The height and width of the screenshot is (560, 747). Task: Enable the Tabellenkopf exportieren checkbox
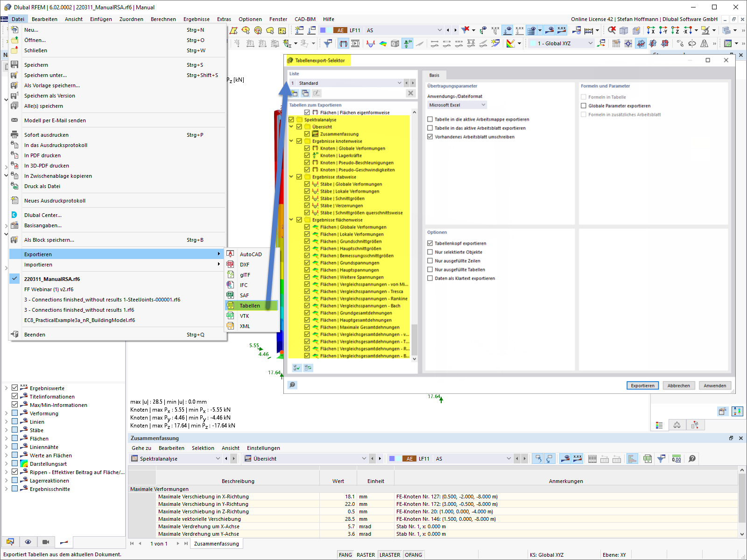[430, 243]
